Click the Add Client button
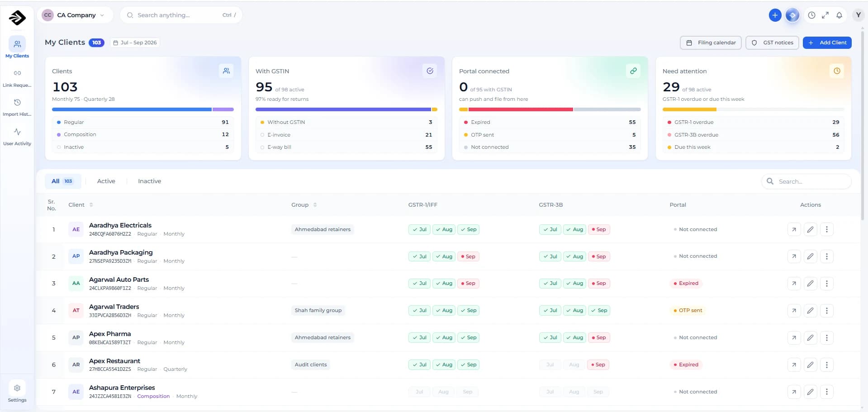 point(827,43)
